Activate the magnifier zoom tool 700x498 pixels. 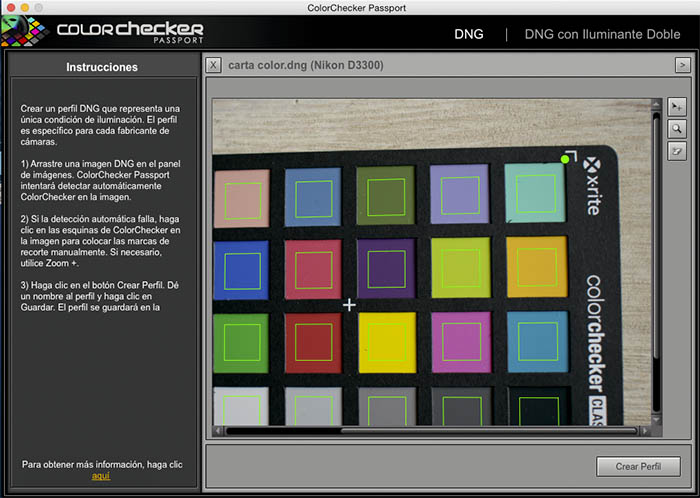pos(677,129)
